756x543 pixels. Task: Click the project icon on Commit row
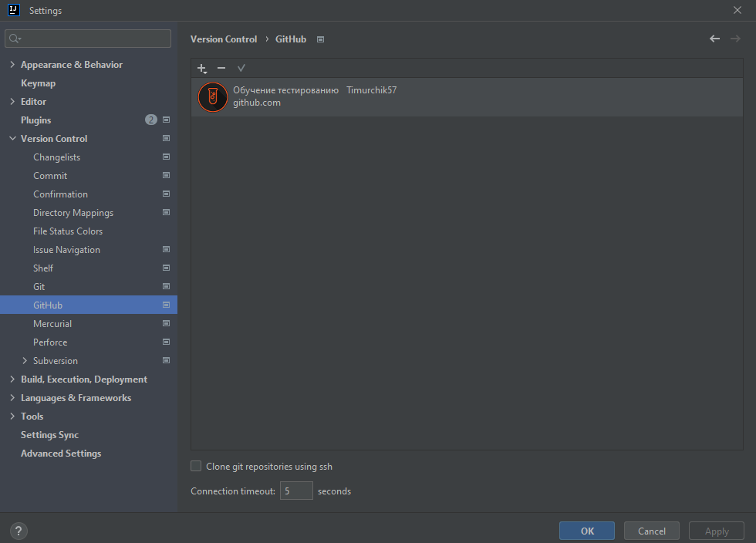(167, 176)
